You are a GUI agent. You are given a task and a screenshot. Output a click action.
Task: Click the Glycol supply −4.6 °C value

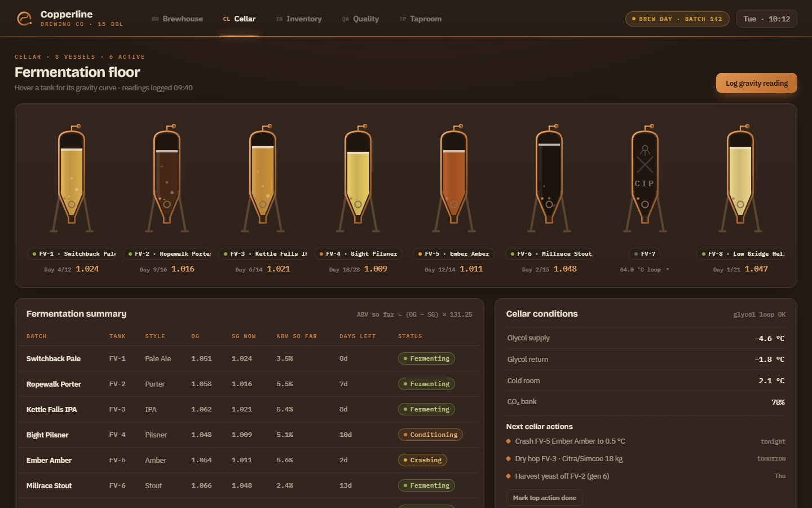click(770, 339)
